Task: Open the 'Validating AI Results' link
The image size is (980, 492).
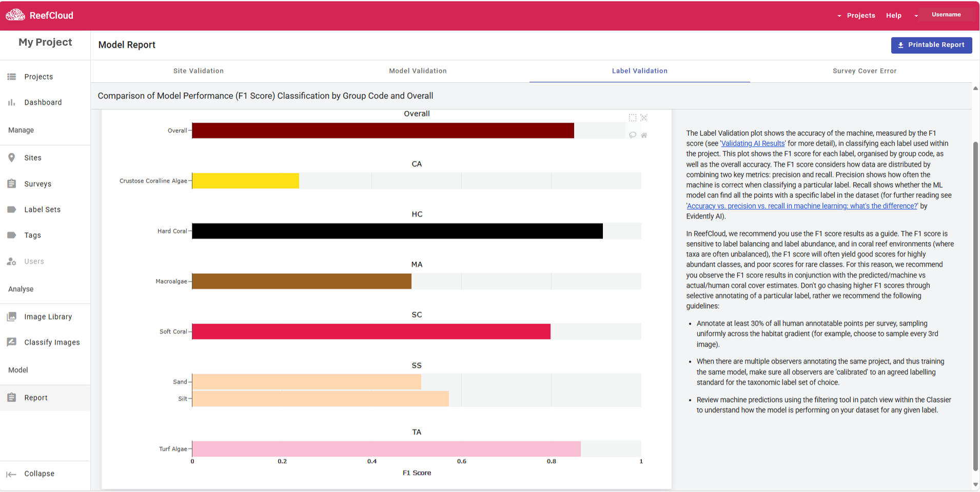Action: tap(753, 144)
